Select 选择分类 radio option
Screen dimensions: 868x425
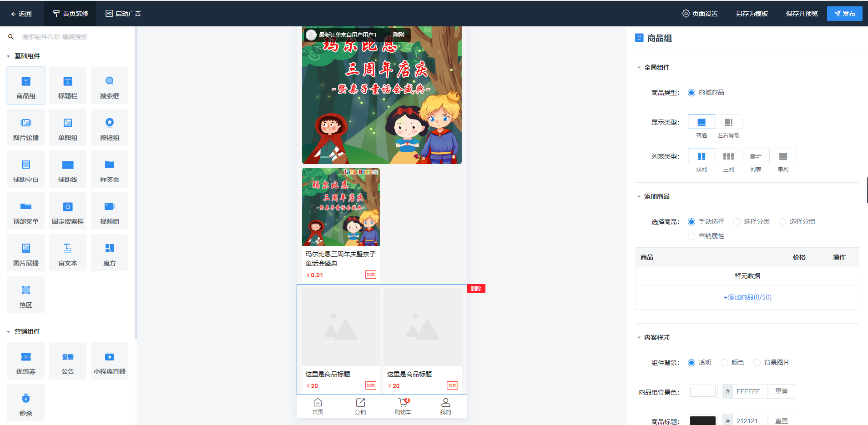coord(737,222)
